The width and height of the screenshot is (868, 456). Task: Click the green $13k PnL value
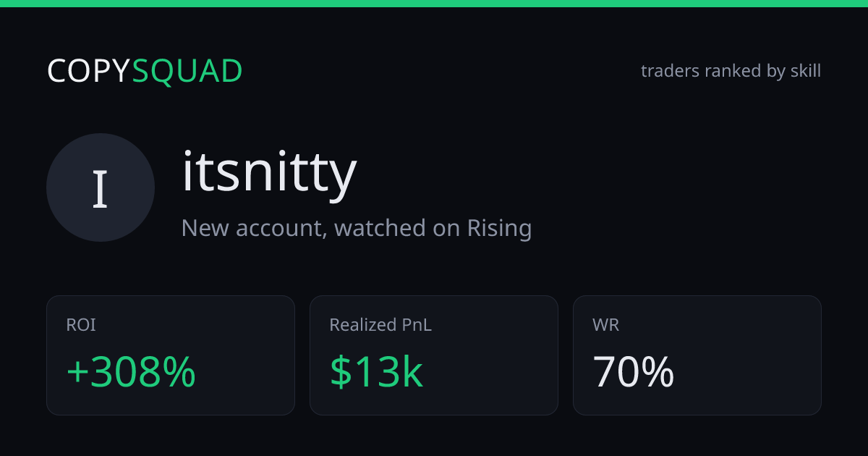[376, 372]
